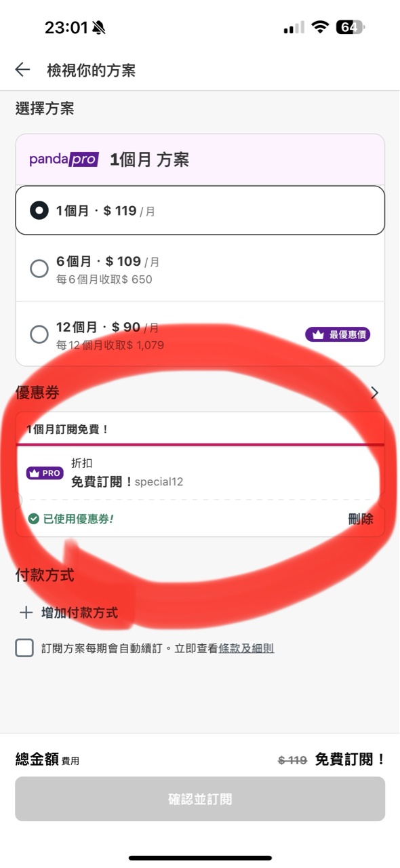Screen dimensions: 400x868
Task: Select the 12個月 $90 plan radio
Action: [39, 334]
